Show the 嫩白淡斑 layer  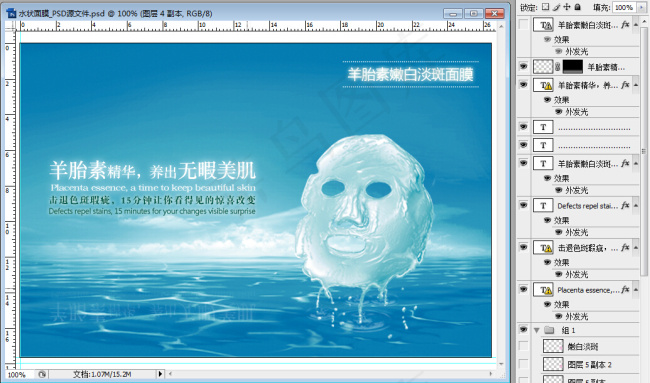tap(524, 346)
